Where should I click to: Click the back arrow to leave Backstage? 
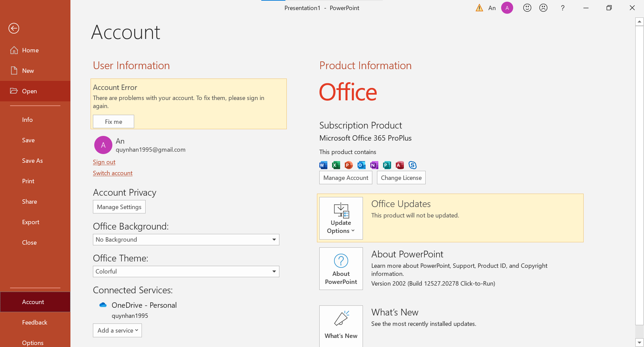pos(14,28)
